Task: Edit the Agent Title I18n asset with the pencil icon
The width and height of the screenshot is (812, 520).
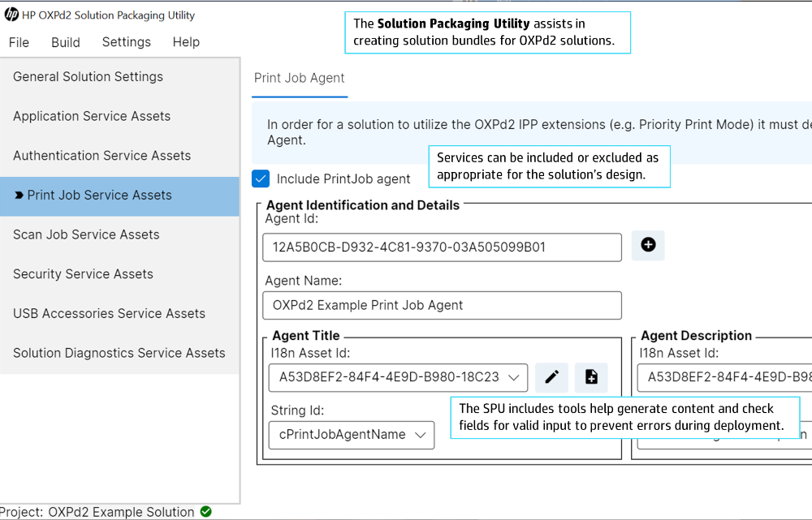Action: pyautogui.click(x=551, y=377)
